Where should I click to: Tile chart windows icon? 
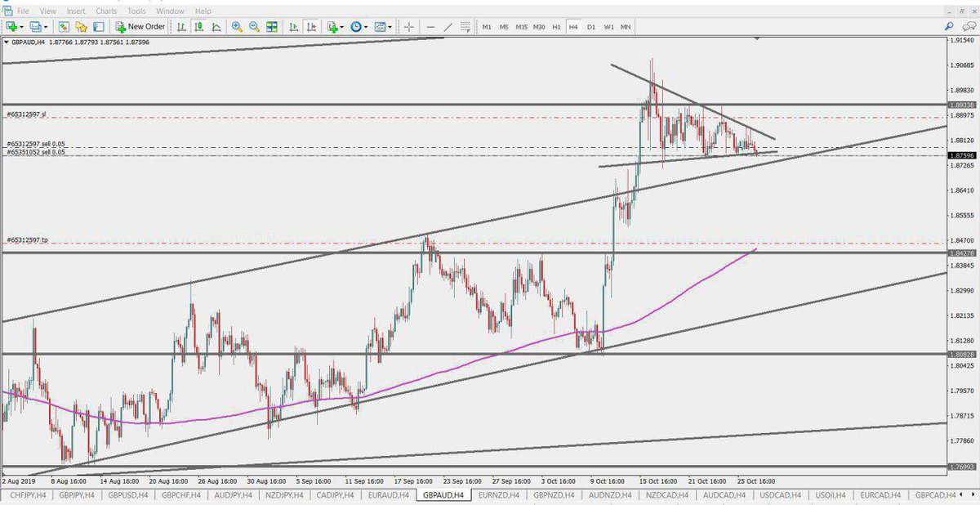272,26
